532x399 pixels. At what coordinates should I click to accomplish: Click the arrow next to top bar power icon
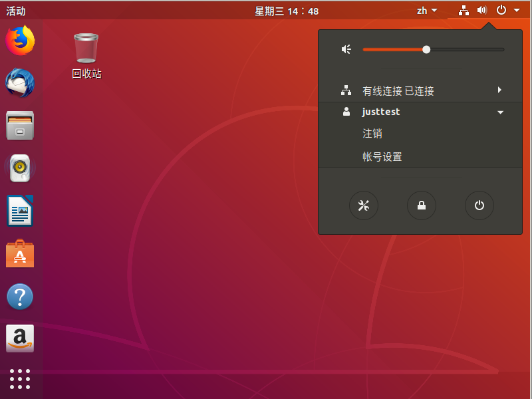[517, 10]
